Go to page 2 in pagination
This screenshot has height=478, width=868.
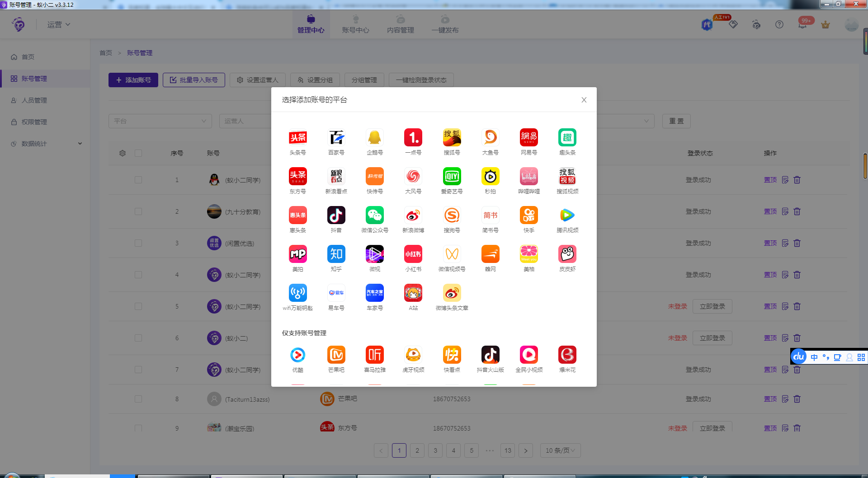click(417, 450)
